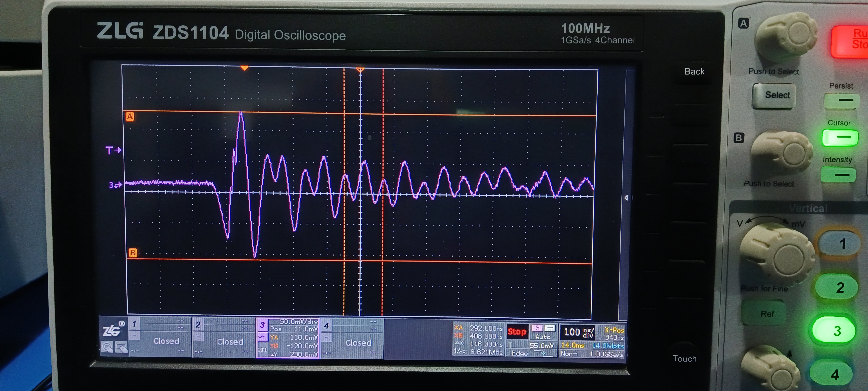
Task: Click the red Stop status indicator
Action: (517, 332)
